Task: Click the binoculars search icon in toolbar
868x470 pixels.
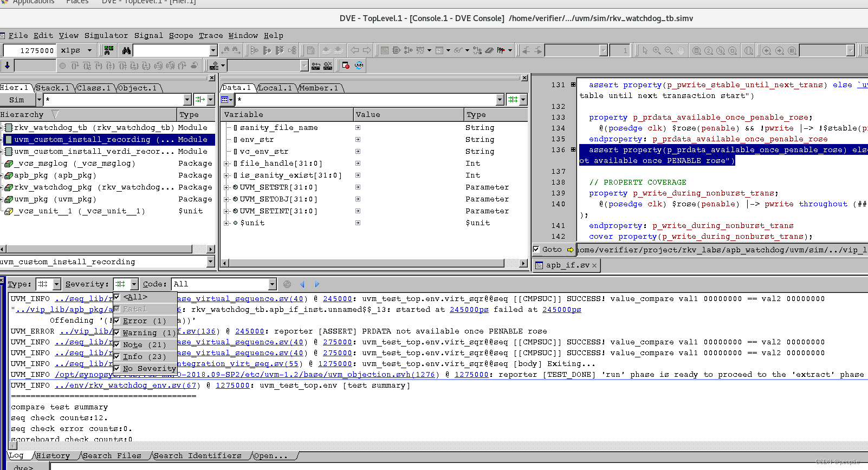Action: [x=126, y=50]
